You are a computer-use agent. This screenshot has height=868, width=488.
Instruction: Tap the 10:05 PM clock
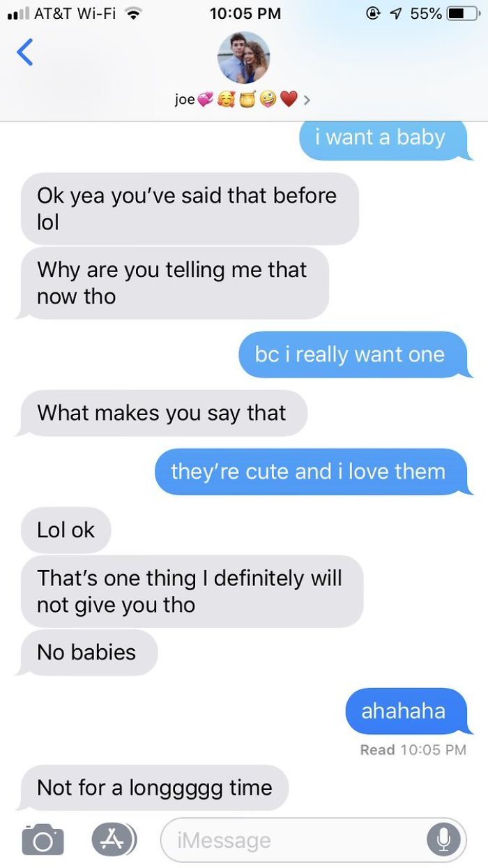point(245,13)
